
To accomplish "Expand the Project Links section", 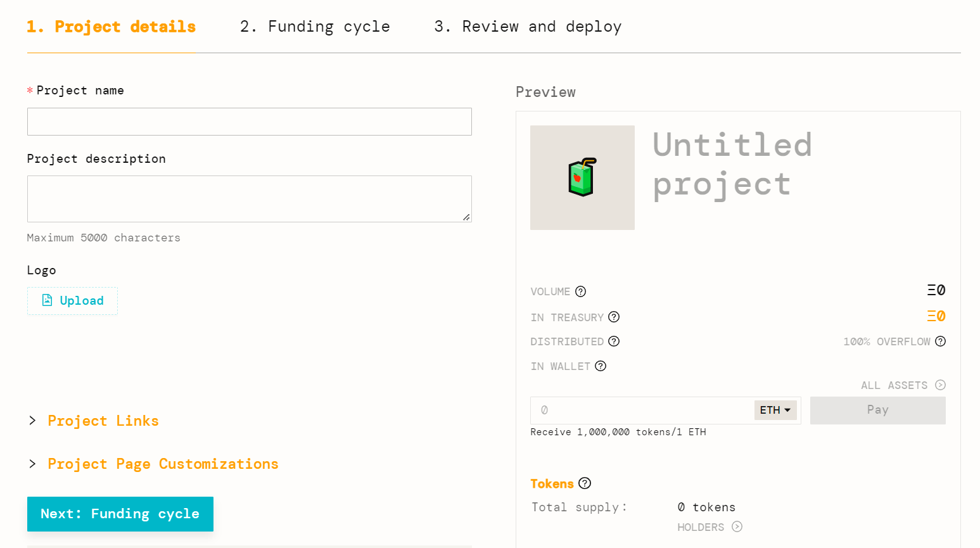I will pos(103,421).
